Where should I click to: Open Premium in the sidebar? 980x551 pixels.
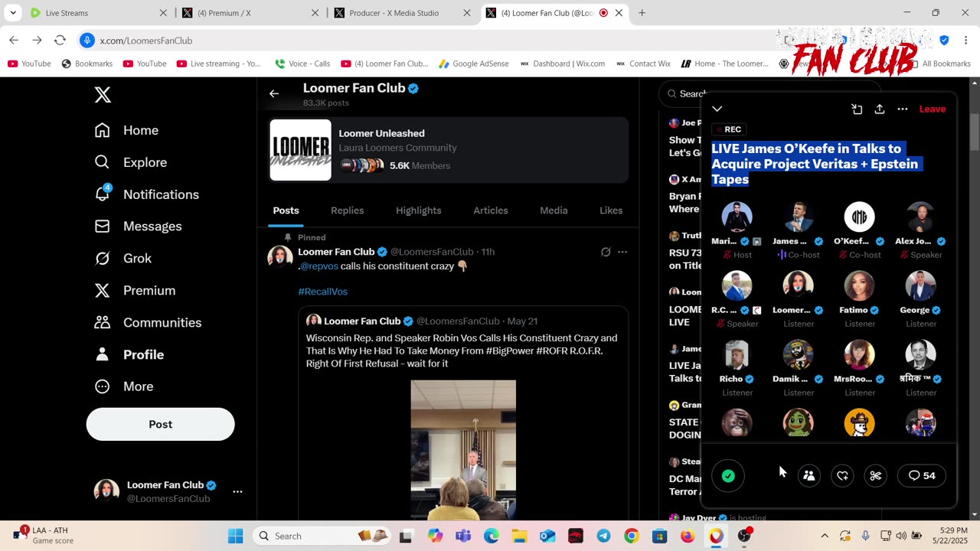coord(135,291)
